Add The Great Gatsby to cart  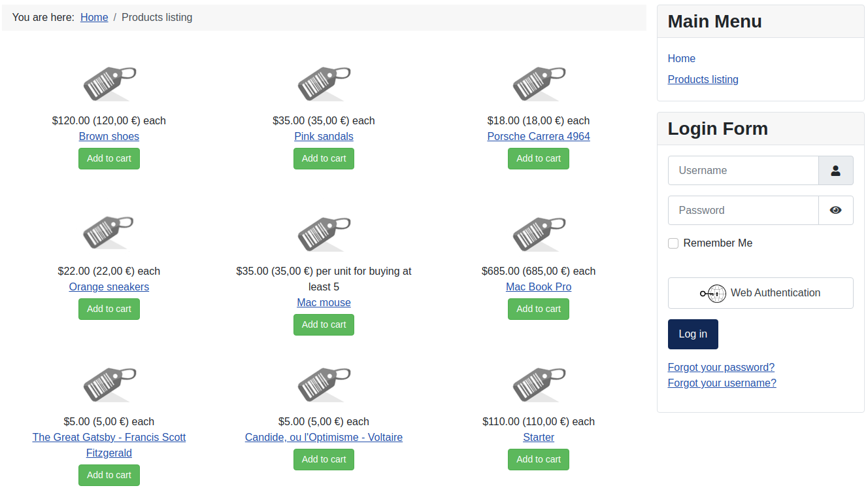(109, 475)
